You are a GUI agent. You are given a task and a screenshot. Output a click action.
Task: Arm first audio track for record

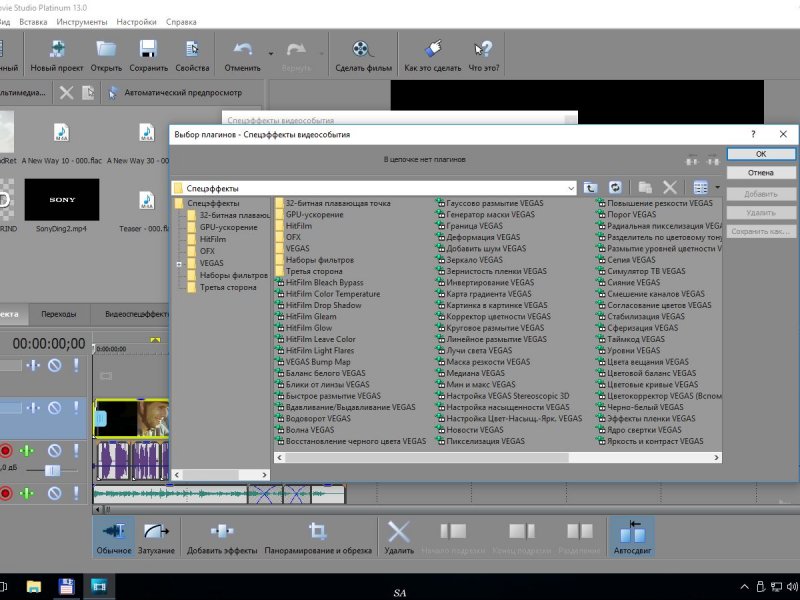pyautogui.click(x=6, y=451)
